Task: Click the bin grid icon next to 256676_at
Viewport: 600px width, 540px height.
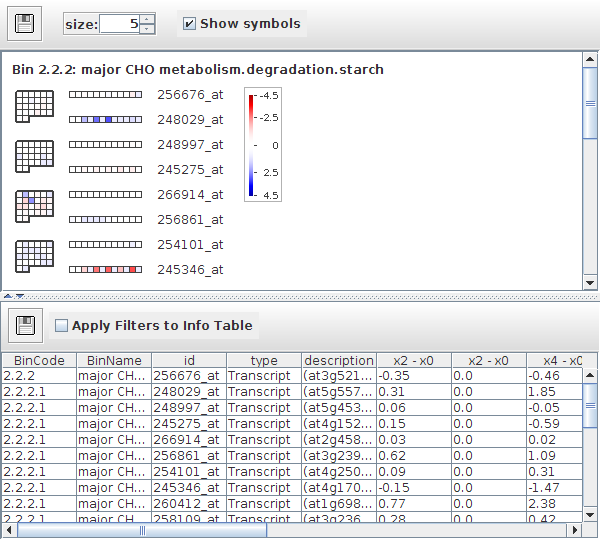Action: click(x=34, y=106)
